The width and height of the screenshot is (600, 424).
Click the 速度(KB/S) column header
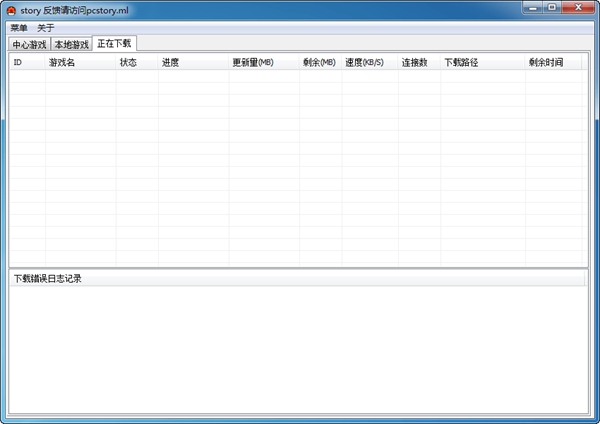coord(370,62)
